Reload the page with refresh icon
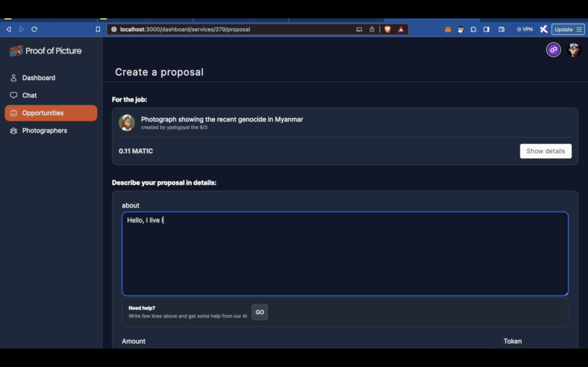The image size is (588, 367). [34, 29]
